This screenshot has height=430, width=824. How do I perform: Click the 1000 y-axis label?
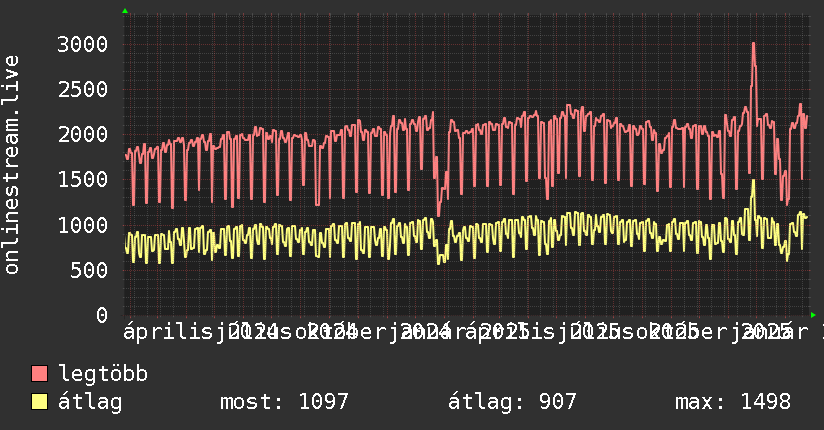[x=83, y=225]
